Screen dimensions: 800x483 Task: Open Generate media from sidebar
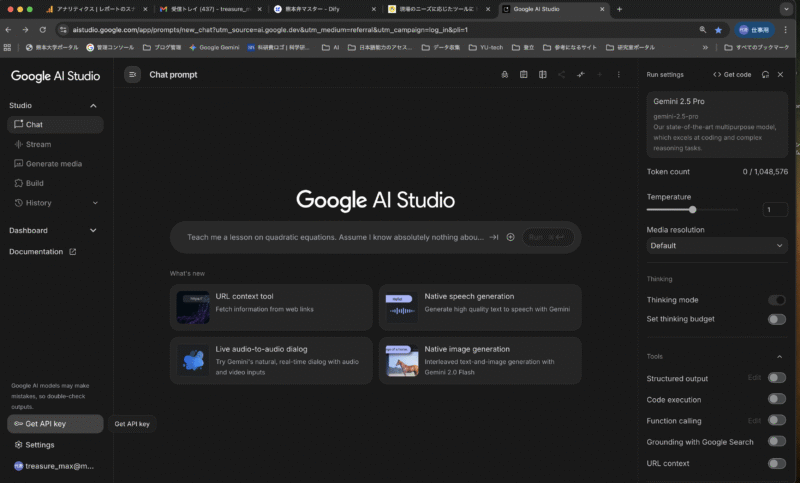click(x=53, y=163)
